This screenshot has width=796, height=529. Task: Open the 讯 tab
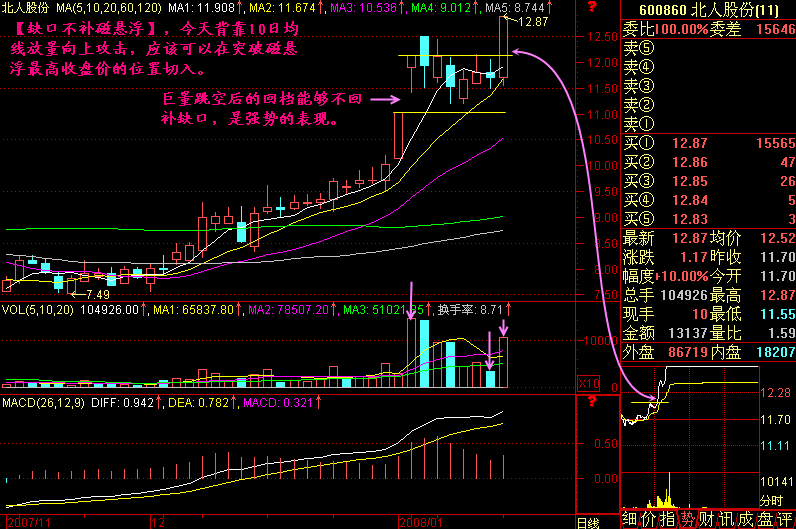[x=728, y=518]
